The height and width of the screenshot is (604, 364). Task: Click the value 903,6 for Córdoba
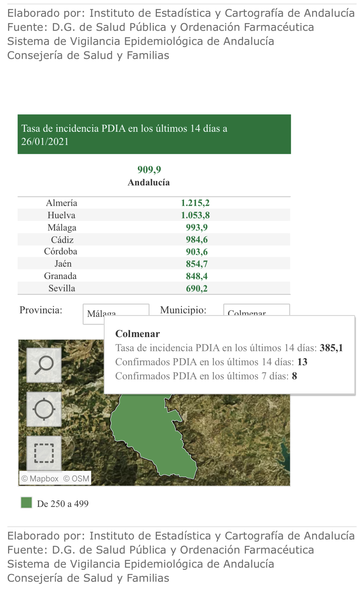[197, 252]
